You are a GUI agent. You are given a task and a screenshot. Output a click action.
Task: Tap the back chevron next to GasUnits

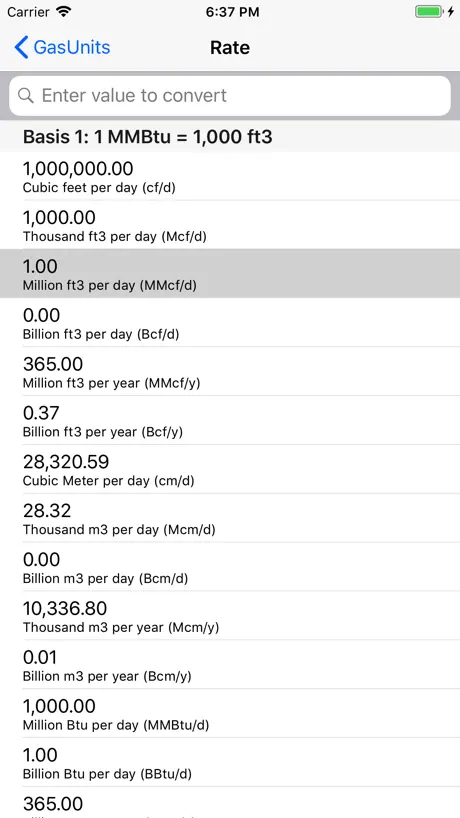21,47
